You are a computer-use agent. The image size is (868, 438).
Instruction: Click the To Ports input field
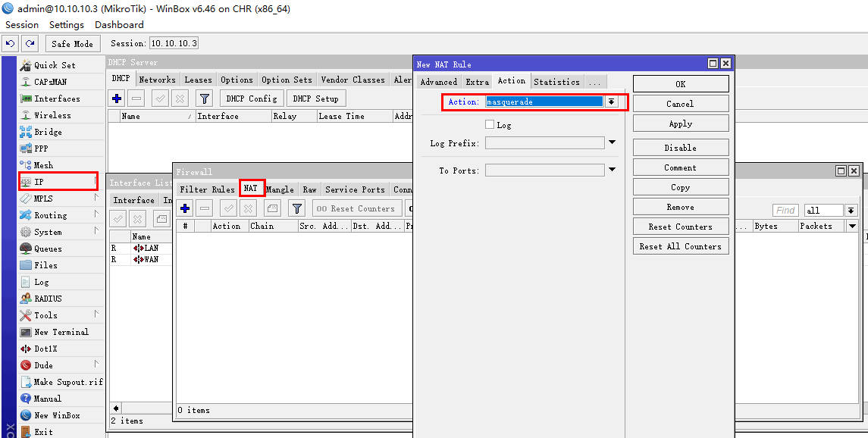point(545,170)
